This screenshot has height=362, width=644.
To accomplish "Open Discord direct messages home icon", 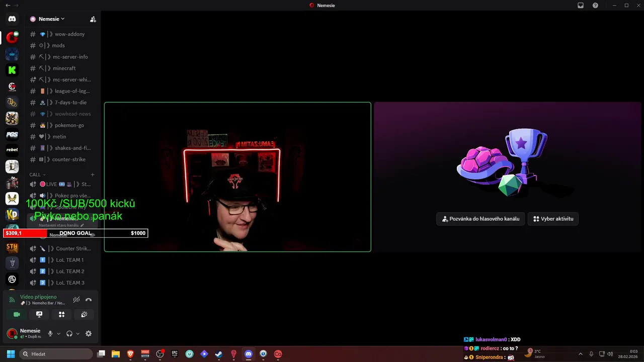I will pos(12,19).
